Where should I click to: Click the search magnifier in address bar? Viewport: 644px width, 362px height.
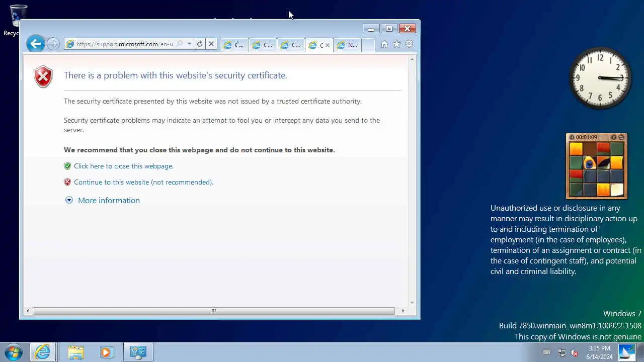pos(180,44)
